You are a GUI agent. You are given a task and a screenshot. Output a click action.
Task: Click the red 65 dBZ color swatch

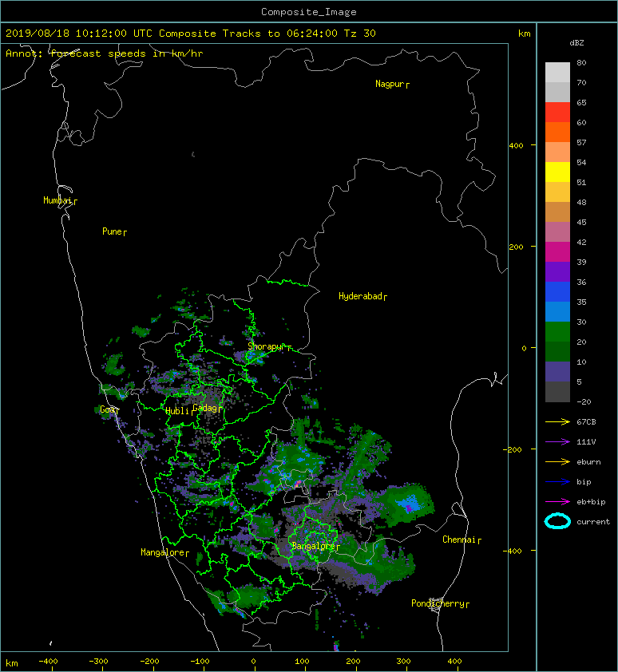[x=557, y=113]
